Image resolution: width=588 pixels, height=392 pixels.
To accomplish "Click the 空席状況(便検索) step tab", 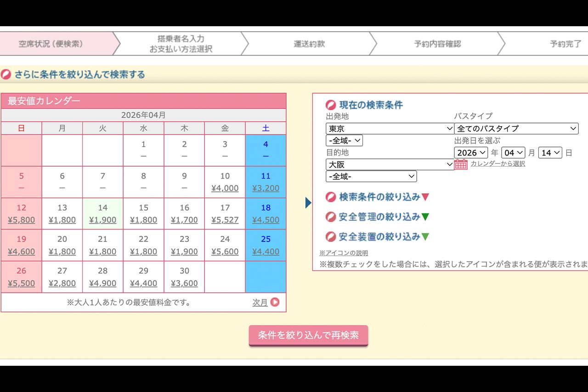I will pyautogui.click(x=51, y=44).
